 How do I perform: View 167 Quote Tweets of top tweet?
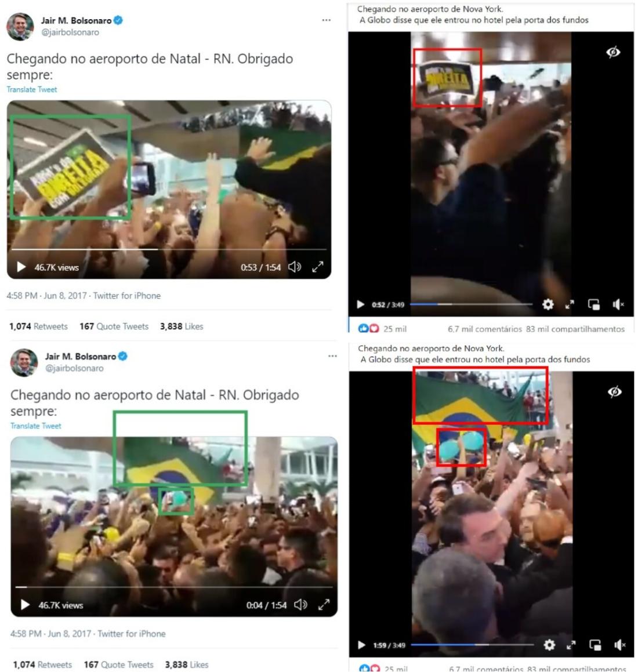114,326
